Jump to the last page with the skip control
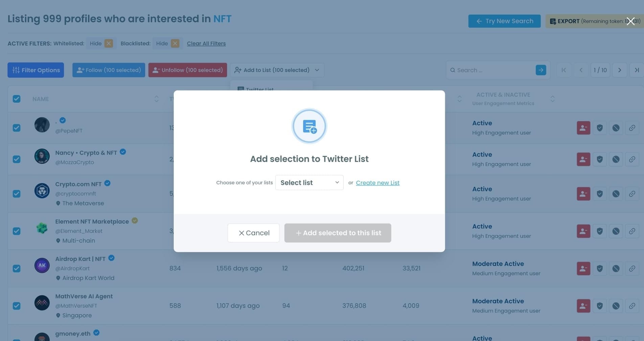Image resolution: width=644 pixels, height=341 pixels. tap(637, 70)
